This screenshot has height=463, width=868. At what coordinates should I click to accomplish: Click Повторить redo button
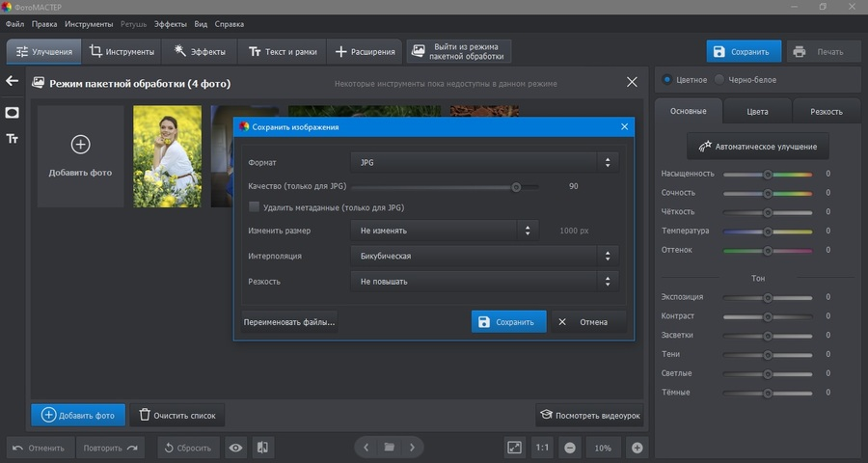[110, 448]
